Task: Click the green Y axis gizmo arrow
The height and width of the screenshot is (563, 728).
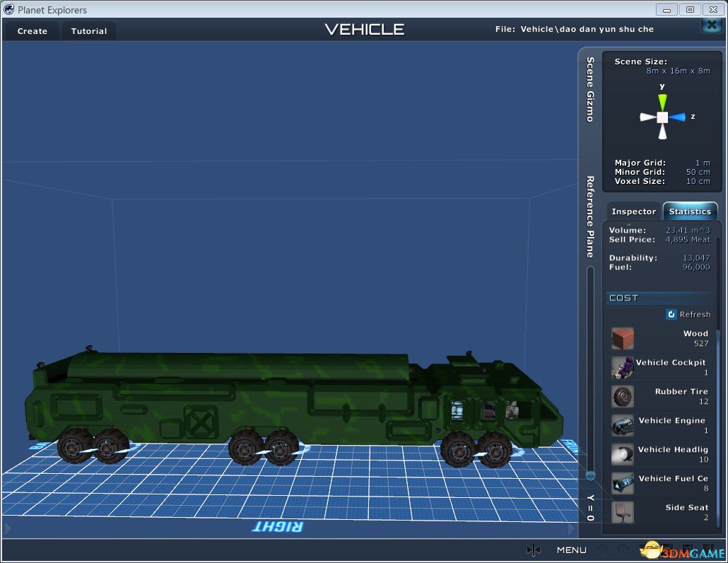Action: click(662, 102)
